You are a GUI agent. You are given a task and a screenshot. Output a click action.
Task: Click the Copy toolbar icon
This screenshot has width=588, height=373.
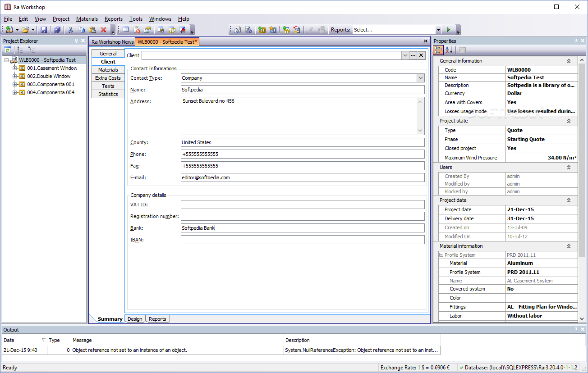click(82, 30)
